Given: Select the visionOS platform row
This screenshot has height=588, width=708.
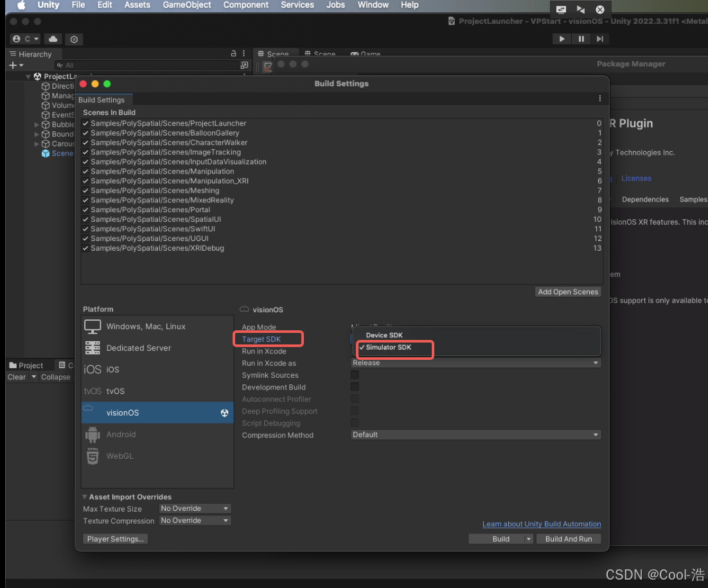Looking at the screenshot, I should pyautogui.click(x=157, y=413).
